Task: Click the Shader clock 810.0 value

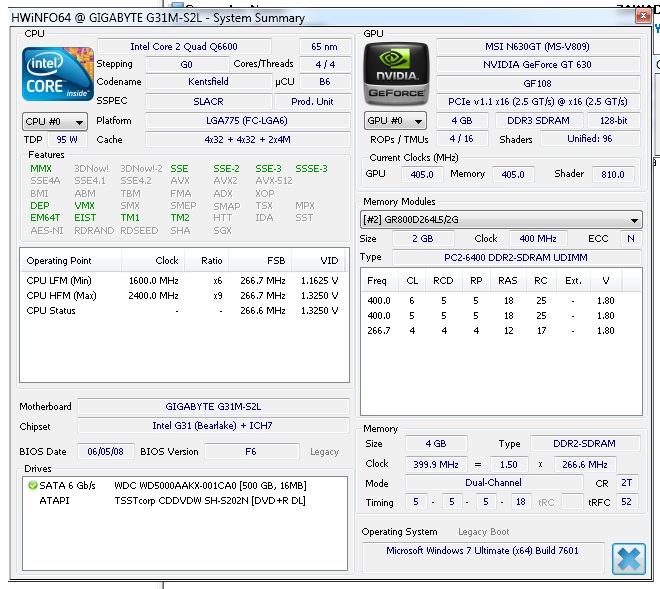Action: pos(613,174)
